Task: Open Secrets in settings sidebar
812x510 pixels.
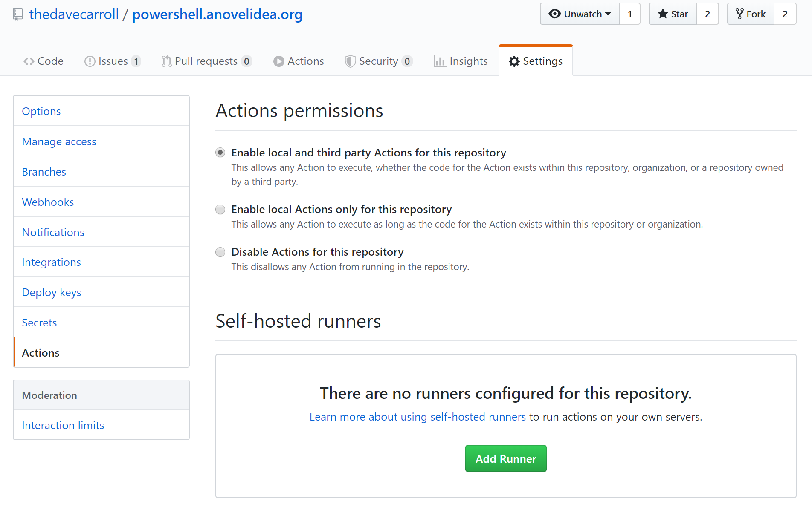Action: (39, 323)
